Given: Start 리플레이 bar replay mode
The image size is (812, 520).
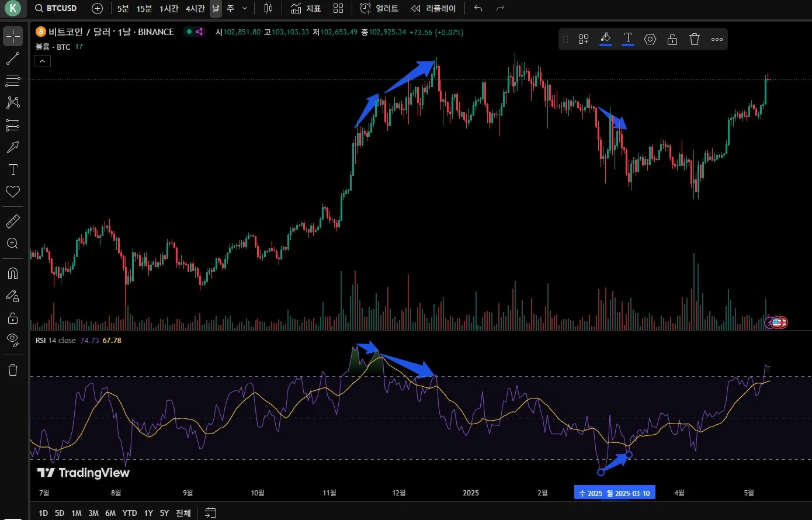Looking at the screenshot, I should (x=433, y=9).
